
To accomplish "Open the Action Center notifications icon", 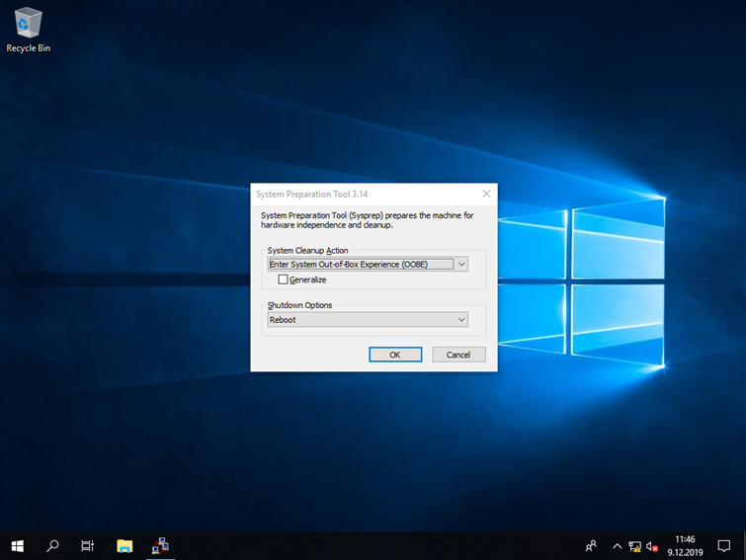I will 723,546.
